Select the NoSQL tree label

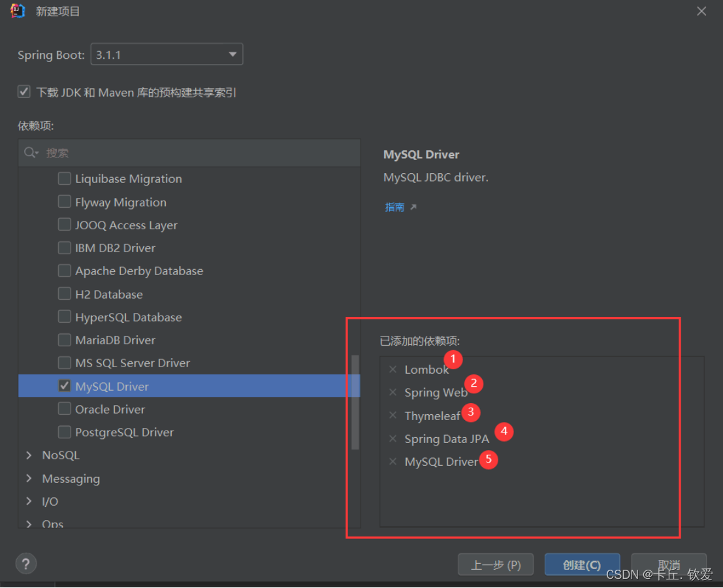pyautogui.click(x=61, y=455)
